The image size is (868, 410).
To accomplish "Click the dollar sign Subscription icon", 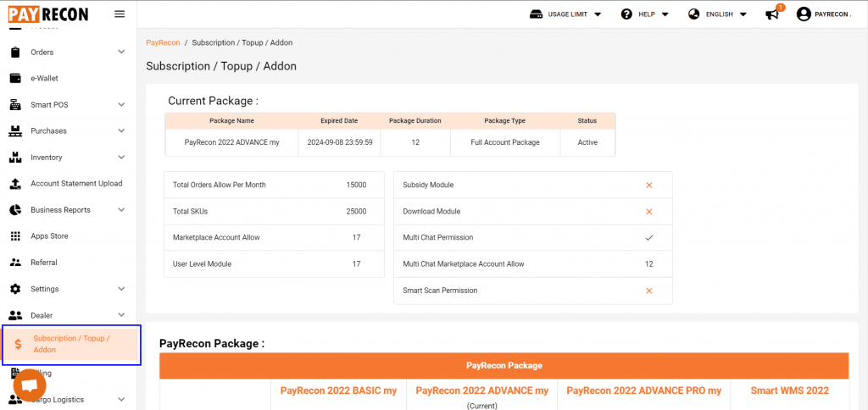I will tap(19, 344).
